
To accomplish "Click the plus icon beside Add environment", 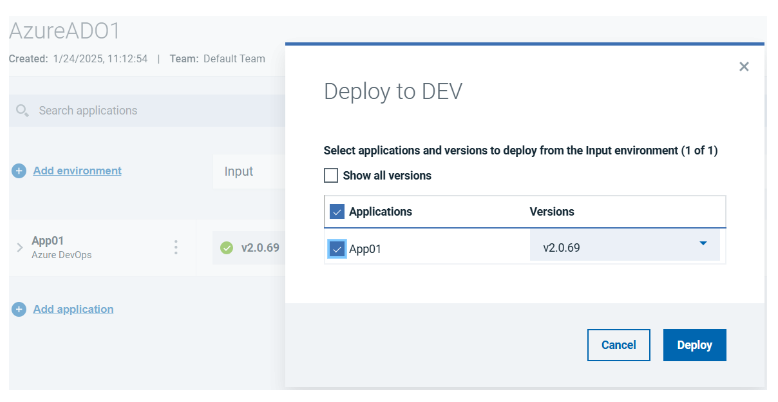I will pyautogui.click(x=19, y=171).
